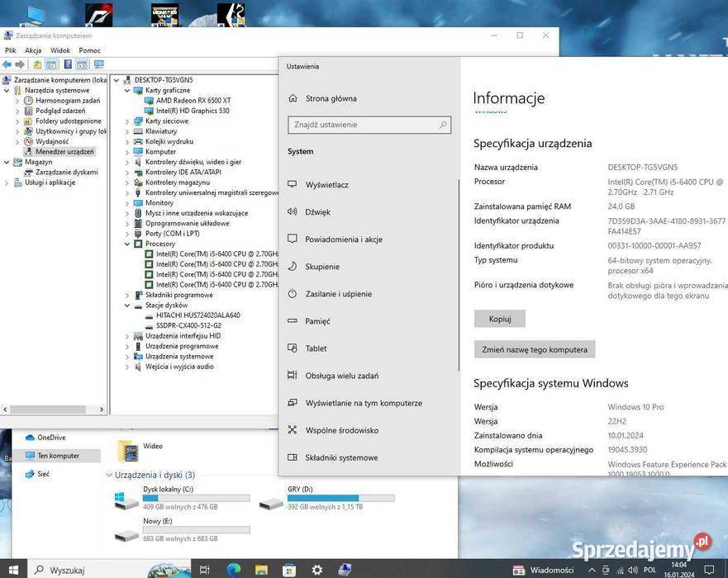Open the Widok menu

coord(60,50)
